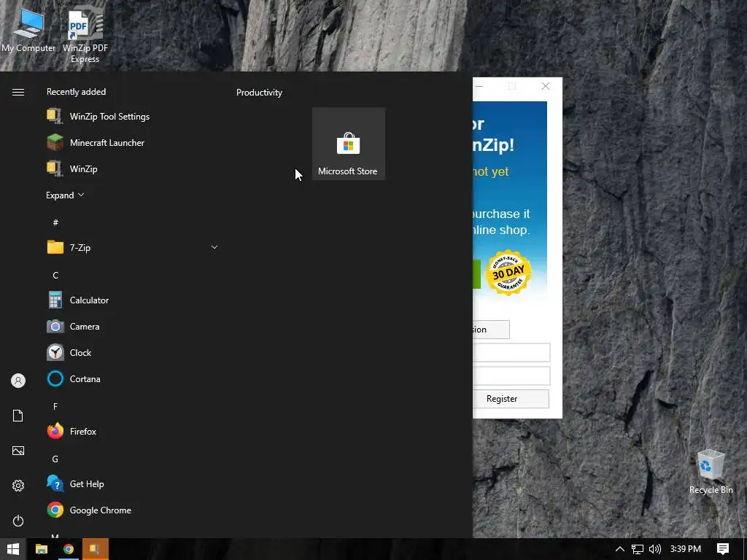
Task: Click the second text field above Register
Action: [511, 376]
